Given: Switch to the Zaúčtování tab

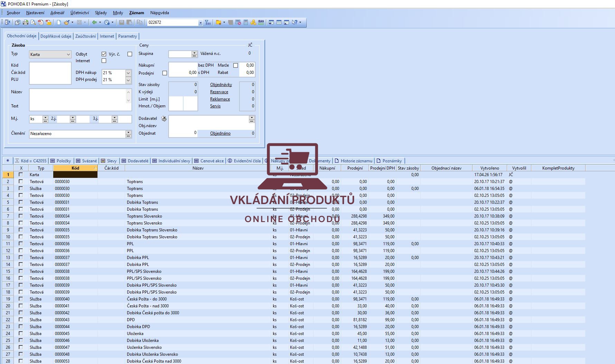Looking at the screenshot, I should click(x=85, y=36).
